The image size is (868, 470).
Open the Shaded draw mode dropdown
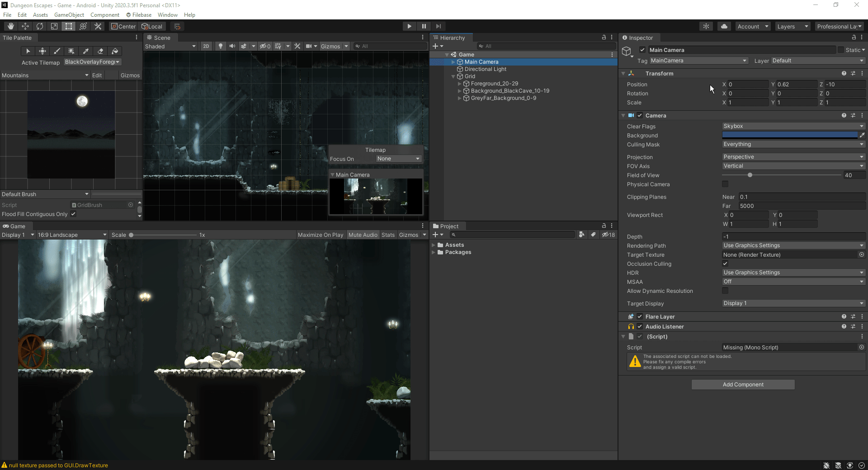[170, 46]
